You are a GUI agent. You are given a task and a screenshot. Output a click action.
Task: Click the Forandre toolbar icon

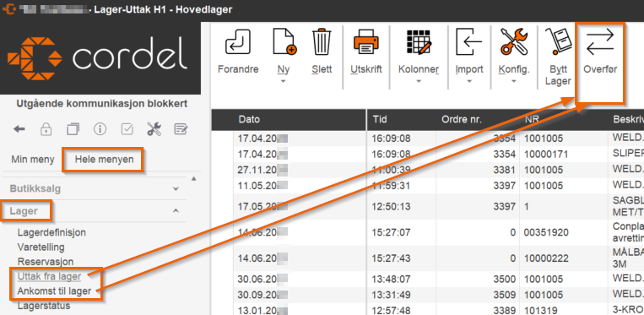point(238,42)
